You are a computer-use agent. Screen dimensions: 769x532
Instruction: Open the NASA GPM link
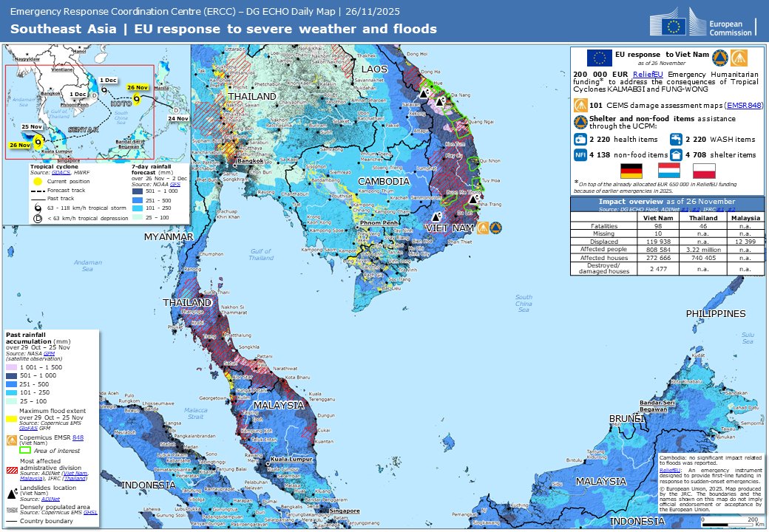click(x=49, y=353)
